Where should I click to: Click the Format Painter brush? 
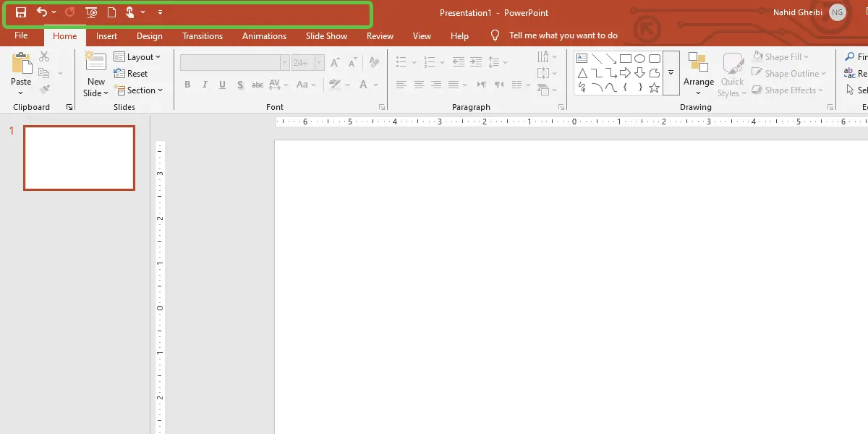[44, 90]
